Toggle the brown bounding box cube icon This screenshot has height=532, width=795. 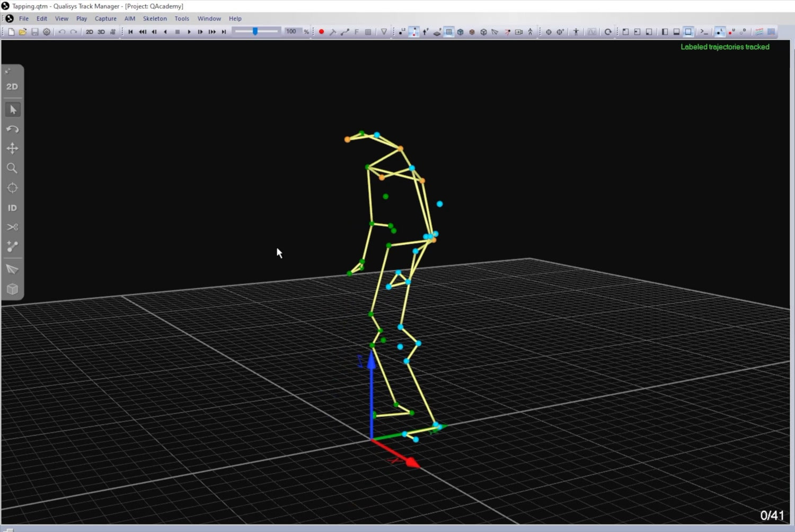click(x=472, y=32)
